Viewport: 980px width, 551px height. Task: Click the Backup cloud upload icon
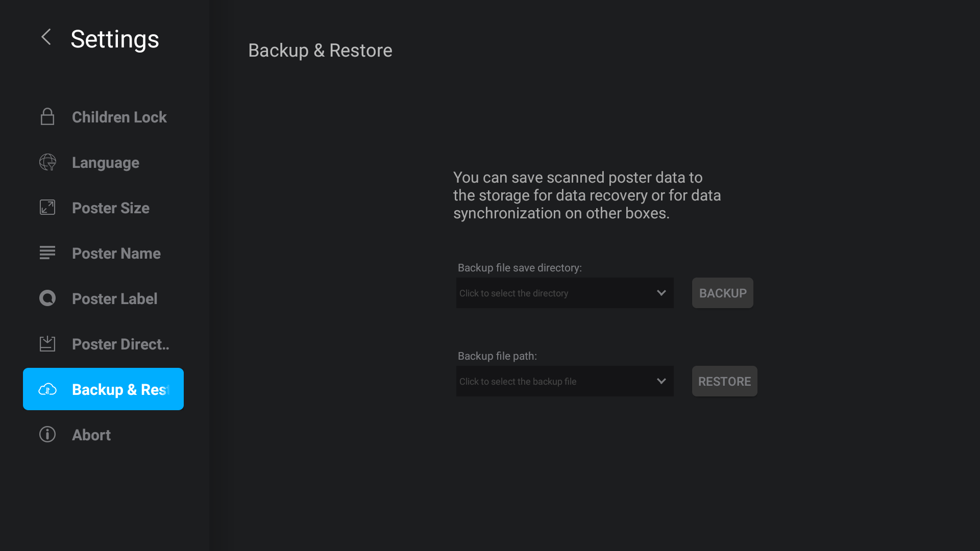(x=47, y=389)
